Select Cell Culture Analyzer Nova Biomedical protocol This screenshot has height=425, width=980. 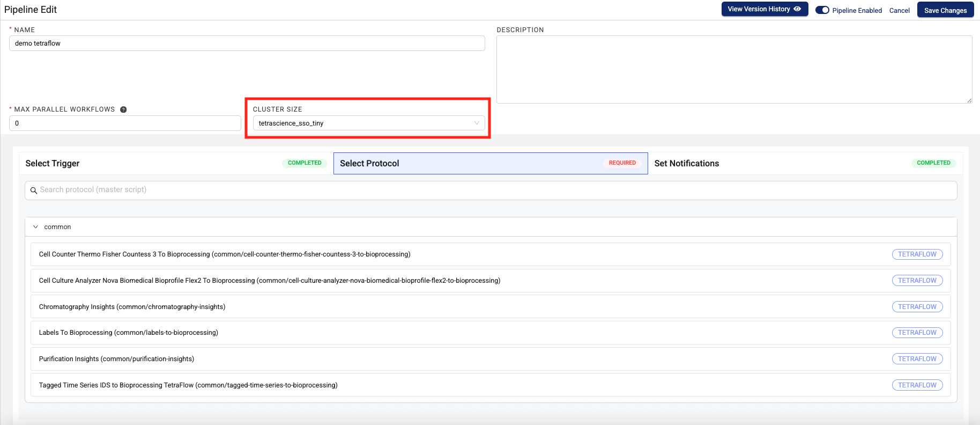tap(491, 281)
